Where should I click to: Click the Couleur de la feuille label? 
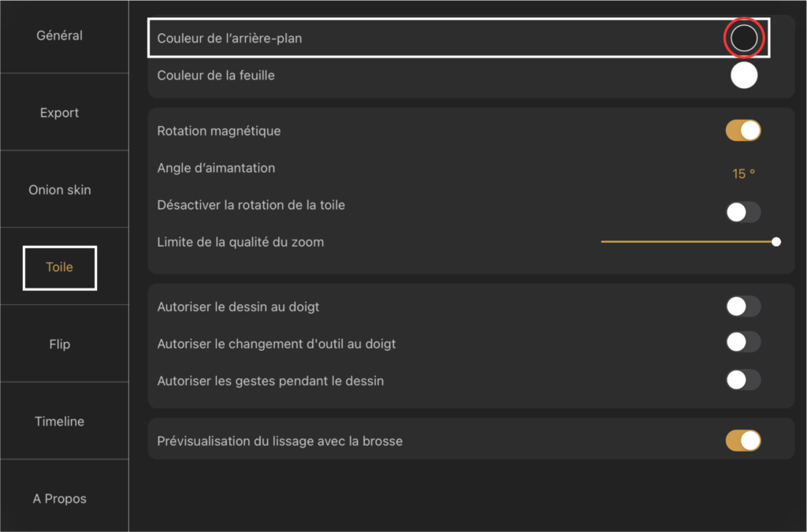216,76
